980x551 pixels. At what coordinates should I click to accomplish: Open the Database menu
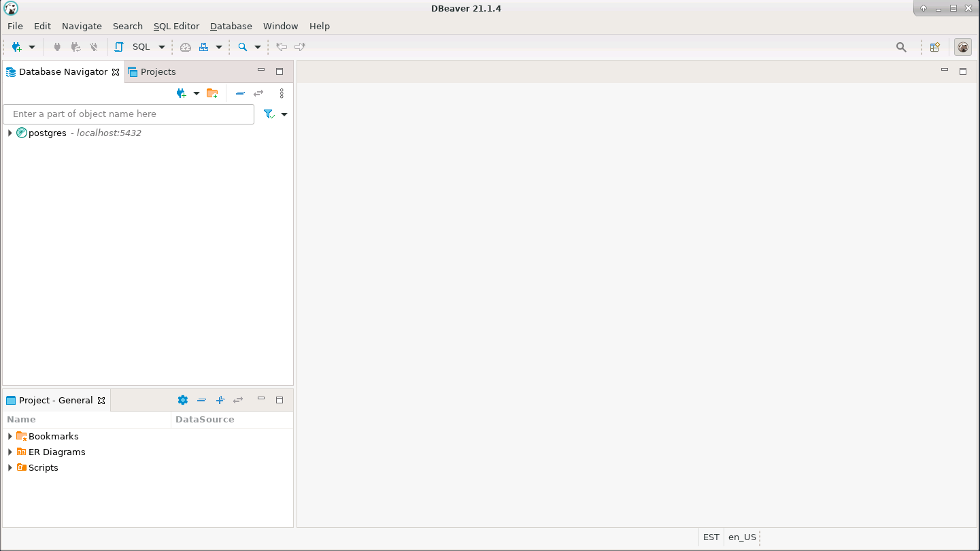[x=231, y=26]
